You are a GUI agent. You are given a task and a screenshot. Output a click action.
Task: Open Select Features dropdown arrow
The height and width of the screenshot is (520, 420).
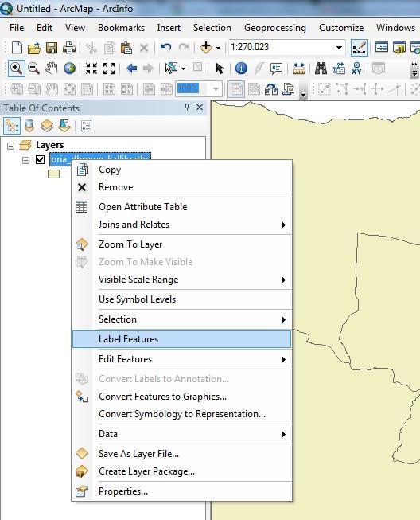[183, 68]
